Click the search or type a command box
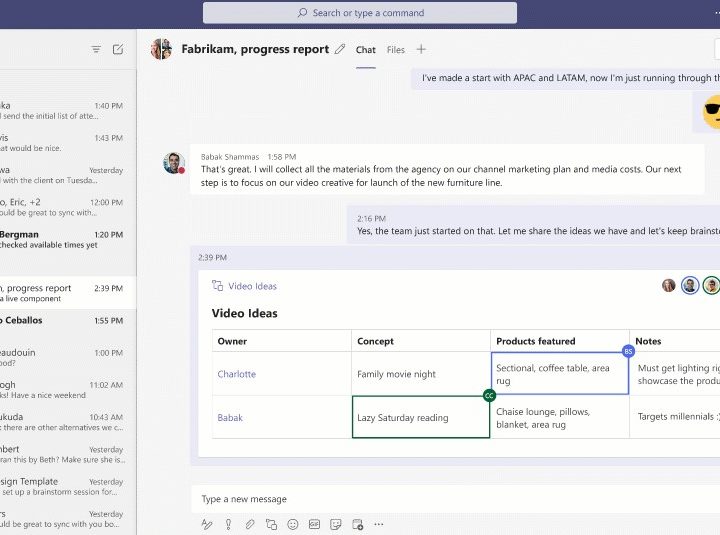Image resolution: width=720 pixels, height=535 pixels. pyautogui.click(x=360, y=13)
